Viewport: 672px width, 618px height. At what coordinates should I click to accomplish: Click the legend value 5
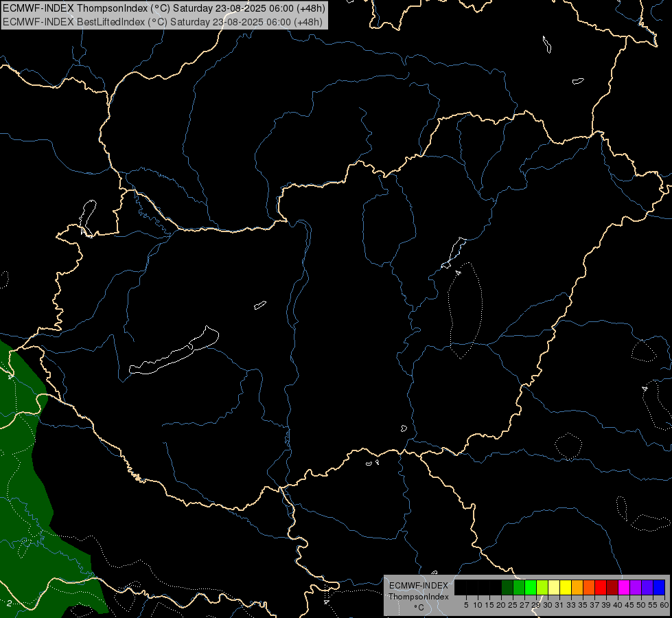pyautogui.click(x=466, y=605)
